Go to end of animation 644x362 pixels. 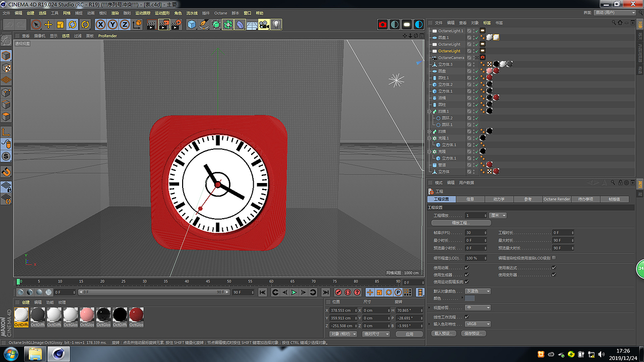coord(326,292)
